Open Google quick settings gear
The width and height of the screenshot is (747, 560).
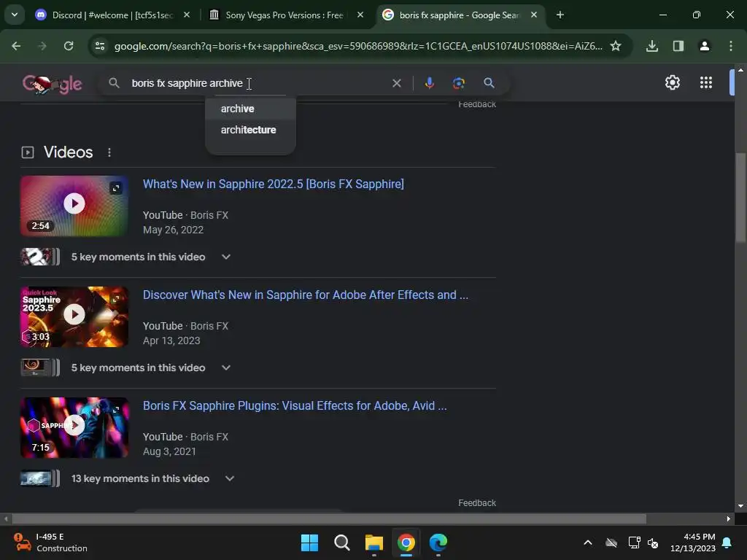tap(672, 83)
